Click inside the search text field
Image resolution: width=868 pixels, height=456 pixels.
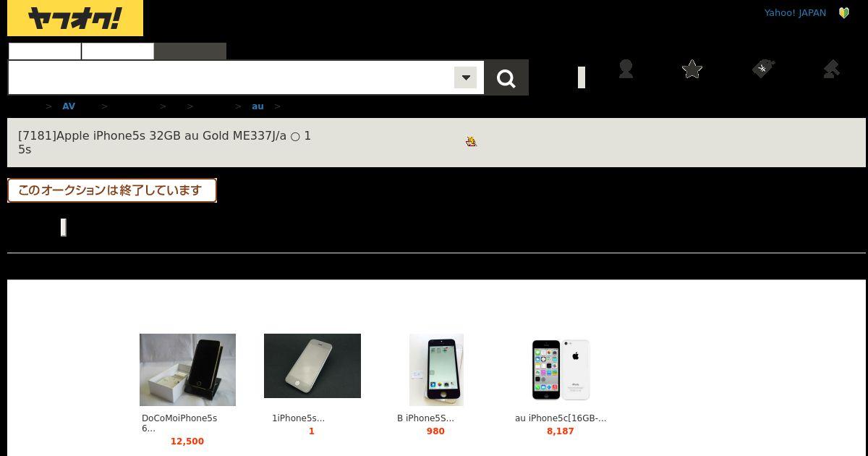[x=231, y=77]
